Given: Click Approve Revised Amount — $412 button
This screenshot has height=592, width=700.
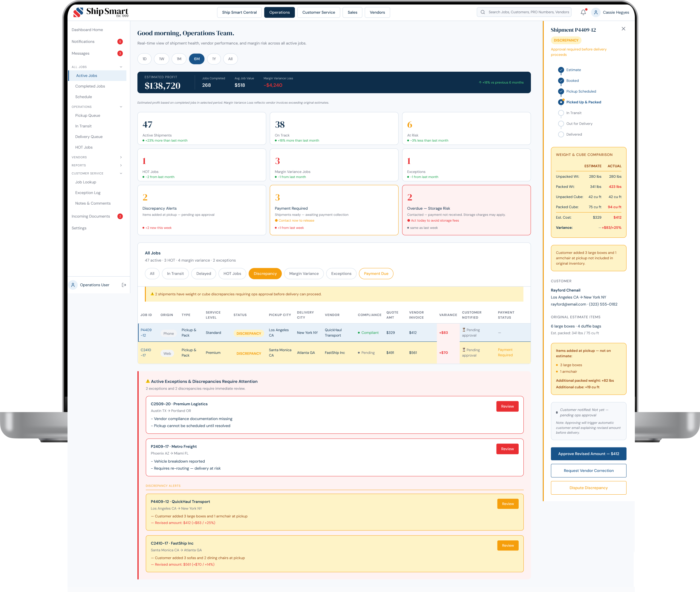Looking at the screenshot, I should pos(588,454).
